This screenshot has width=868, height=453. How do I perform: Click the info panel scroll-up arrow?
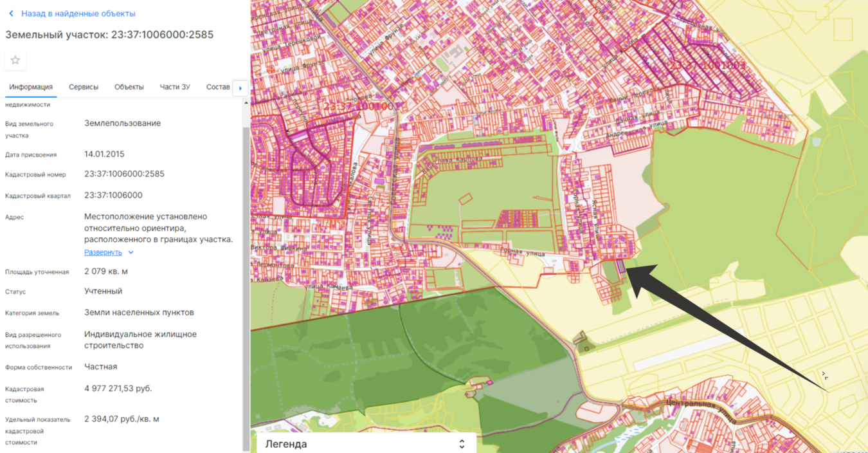(246, 103)
